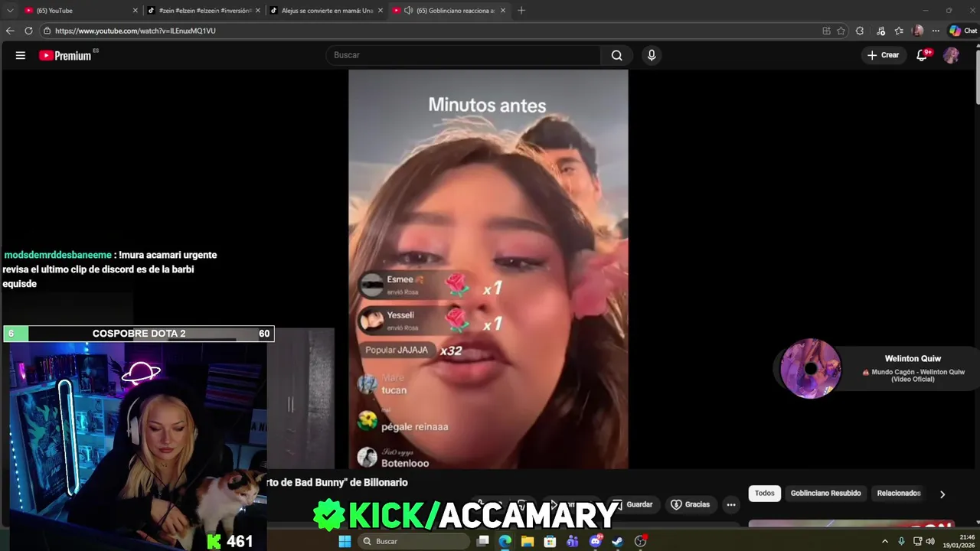View site information lock icon in address bar
Screen dimensions: 980x551
pyautogui.click(x=47, y=31)
